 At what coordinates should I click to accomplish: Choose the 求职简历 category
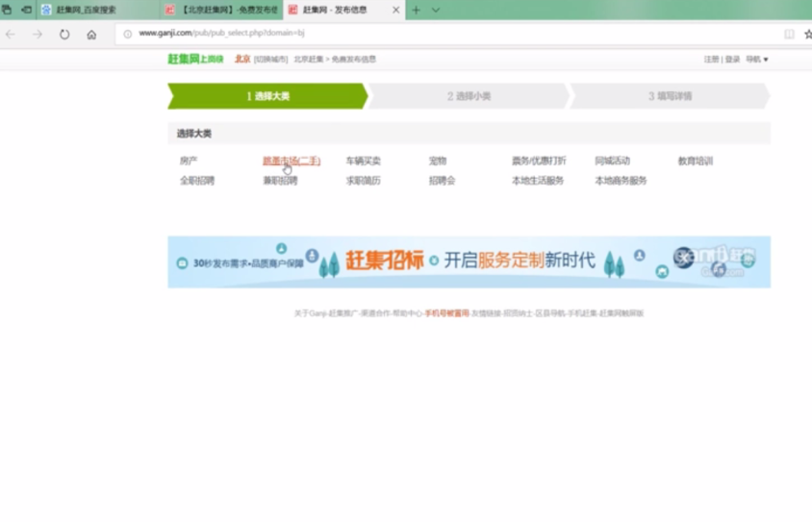[363, 181]
